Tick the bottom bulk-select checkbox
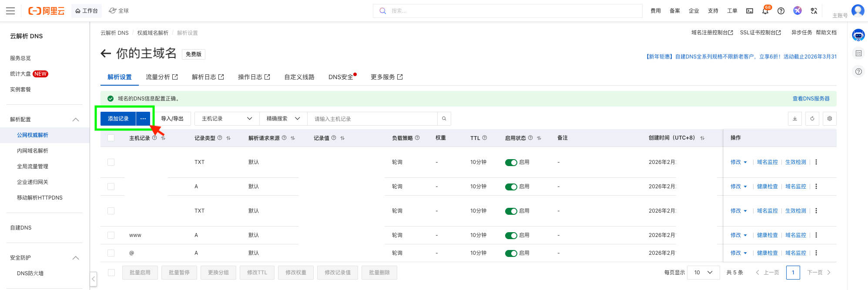The height and width of the screenshot is (290, 868). (111, 273)
